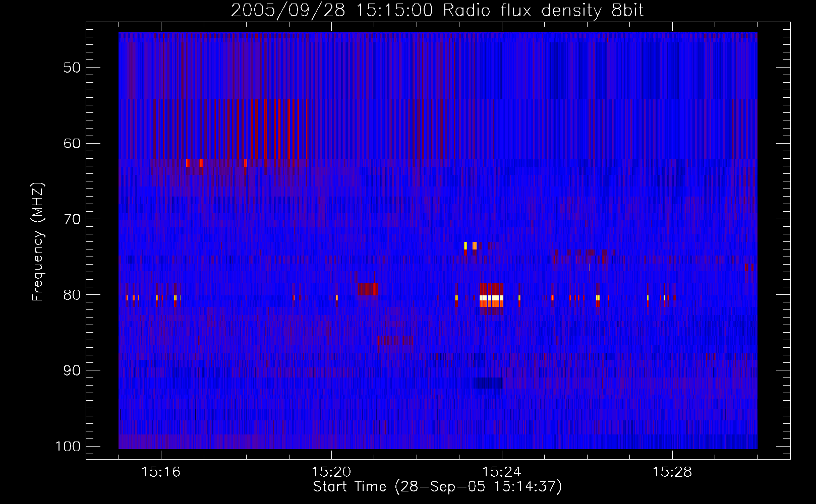816x504 pixels.
Task: Click the 90 frequency tick label
Action: 72,370
